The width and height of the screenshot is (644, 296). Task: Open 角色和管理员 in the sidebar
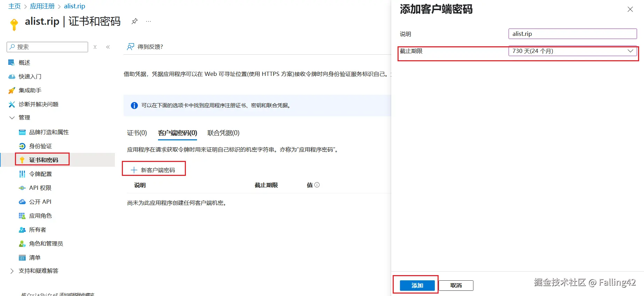tap(46, 243)
